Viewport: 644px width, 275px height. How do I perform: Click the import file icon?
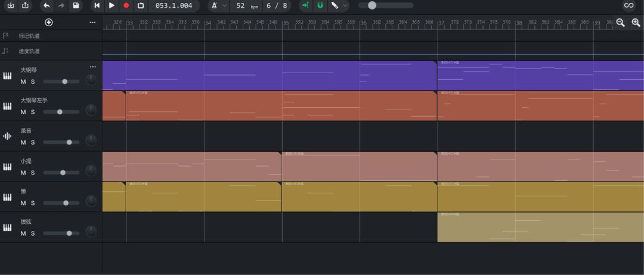click(11, 5)
